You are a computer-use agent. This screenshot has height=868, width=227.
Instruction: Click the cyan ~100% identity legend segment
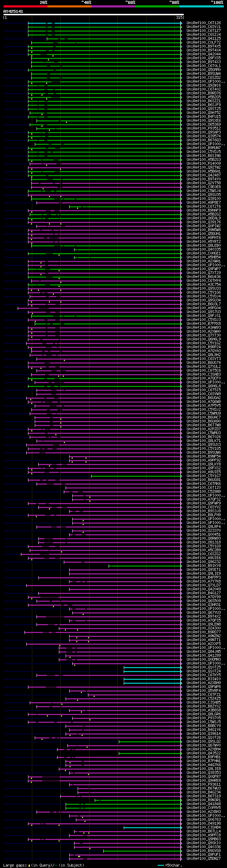[x=201, y=6]
